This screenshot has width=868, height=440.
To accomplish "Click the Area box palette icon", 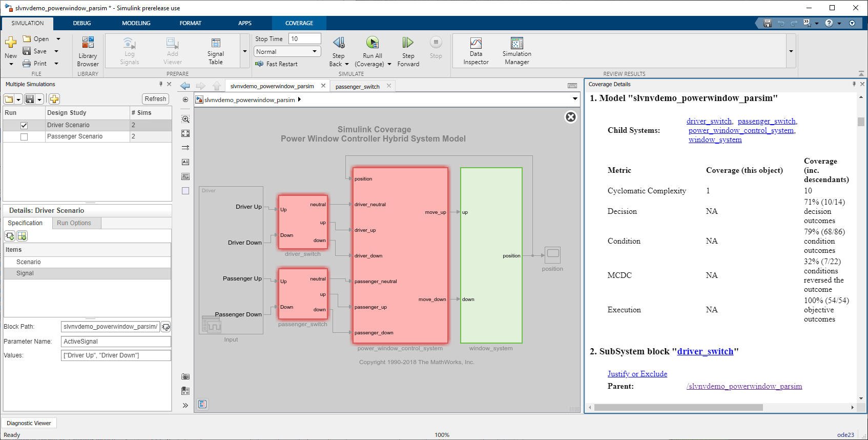I will (x=185, y=191).
